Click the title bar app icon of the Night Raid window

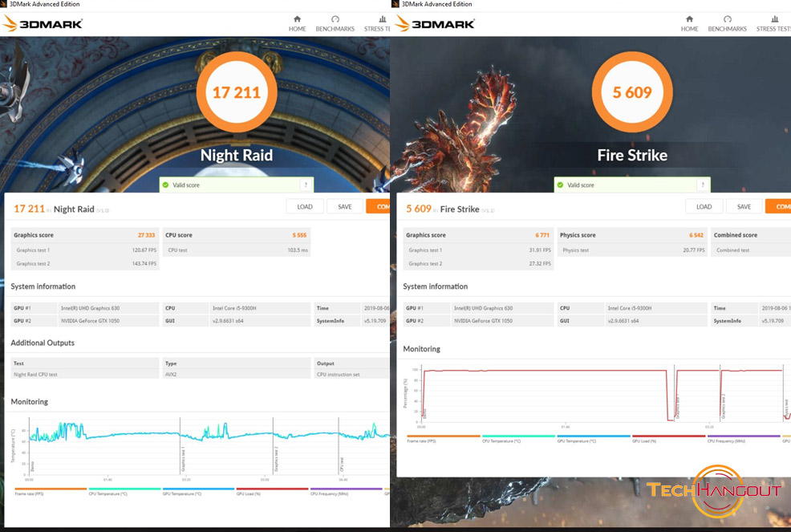[x=3, y=4]
